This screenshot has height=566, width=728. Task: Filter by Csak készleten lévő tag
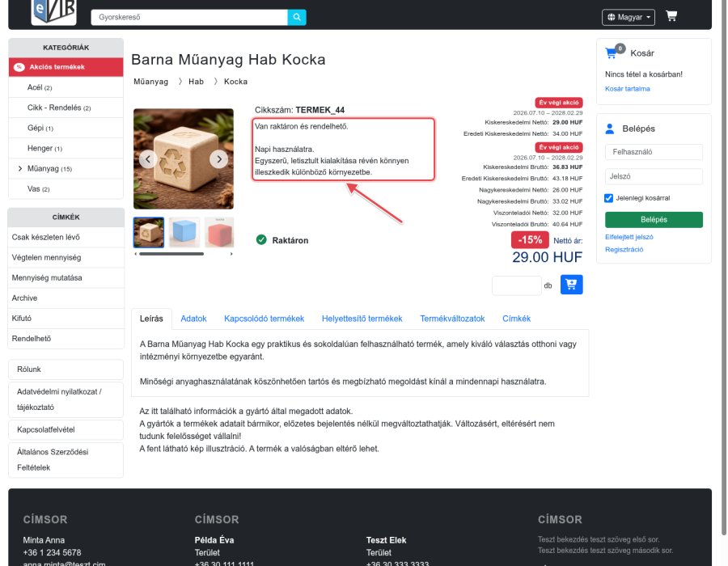point(66,237)
